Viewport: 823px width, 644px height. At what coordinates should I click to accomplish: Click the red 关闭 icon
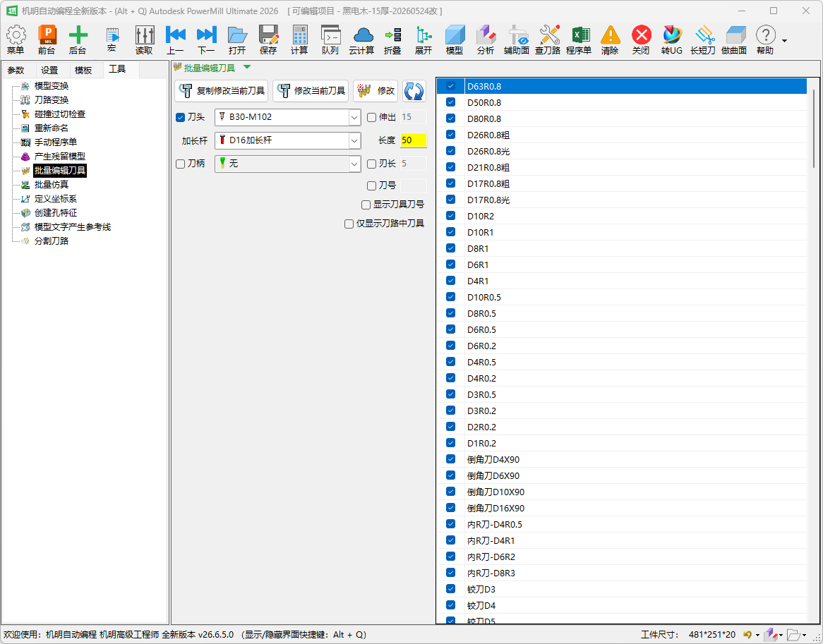coord(641,35)
